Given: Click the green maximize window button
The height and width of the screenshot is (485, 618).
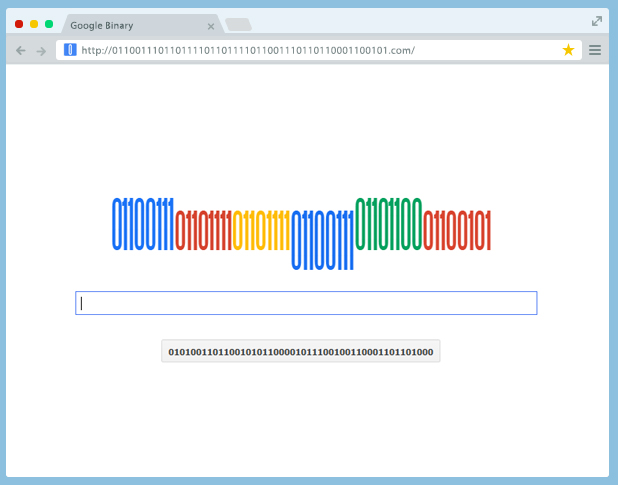Looking at the screenshot, I should point(49,24).
